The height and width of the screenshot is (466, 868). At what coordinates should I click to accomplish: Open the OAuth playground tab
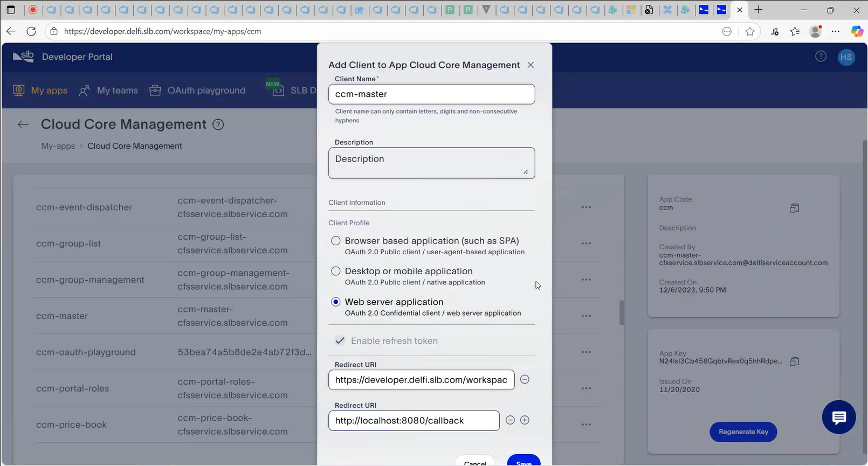197,91
